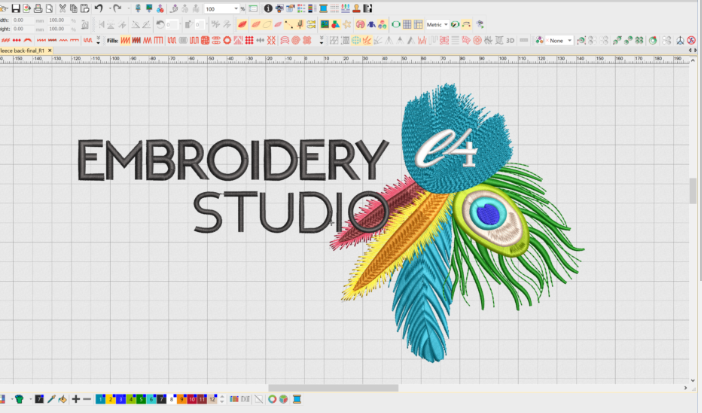Select the ring-shaped fill stitch icon
Image resolution: width=702 pixels, height=413 pixels.
[x=227, y=41]
